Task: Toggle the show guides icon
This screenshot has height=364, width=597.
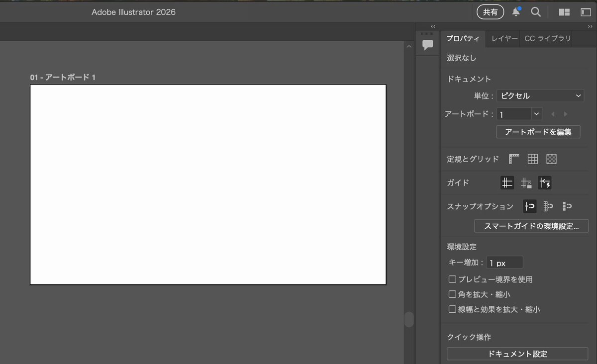Action: coord(507,182)
